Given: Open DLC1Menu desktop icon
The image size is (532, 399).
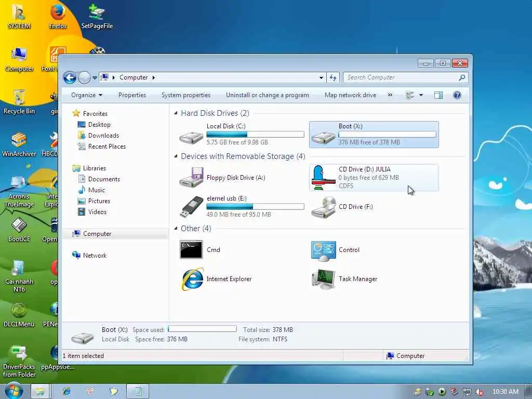Looking at the screenshot, I should pos(19,315).
